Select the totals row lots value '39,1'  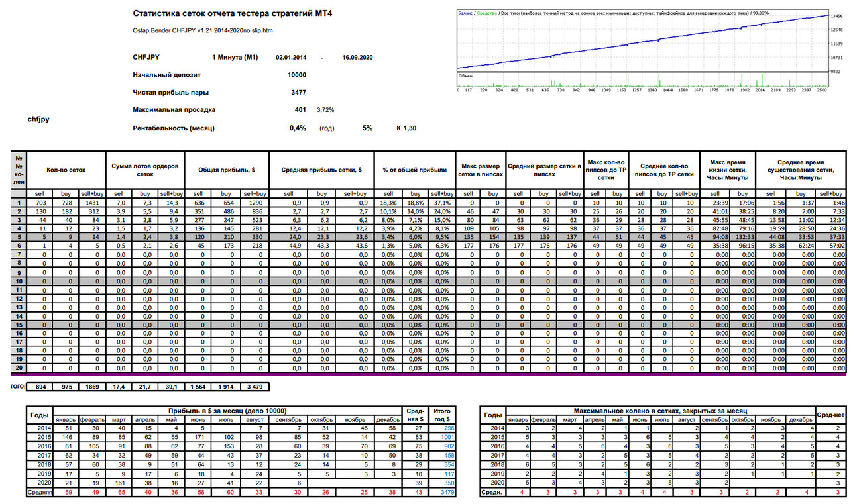click(171, 386)
